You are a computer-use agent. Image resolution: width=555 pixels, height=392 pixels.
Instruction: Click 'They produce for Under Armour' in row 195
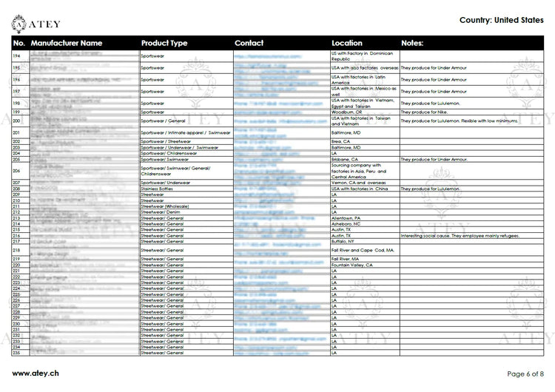pos(434,67)
